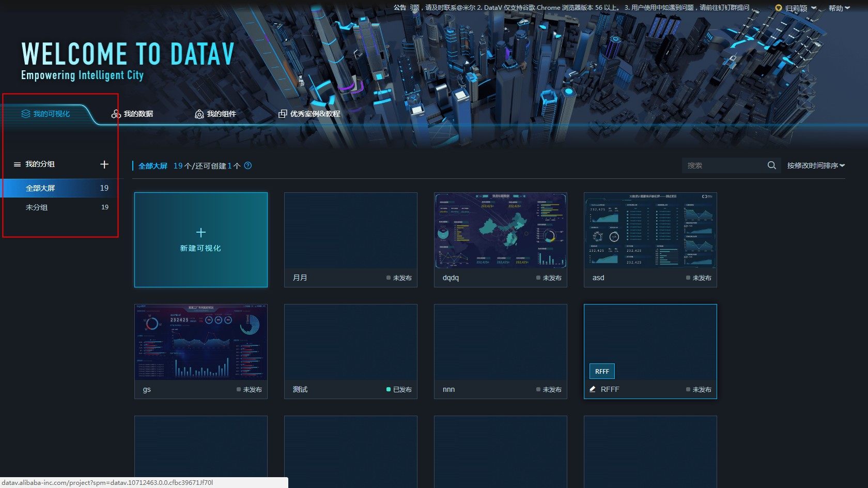
Task: Click the 未发布 status dot on asd
Action: (x=688, y=278)
